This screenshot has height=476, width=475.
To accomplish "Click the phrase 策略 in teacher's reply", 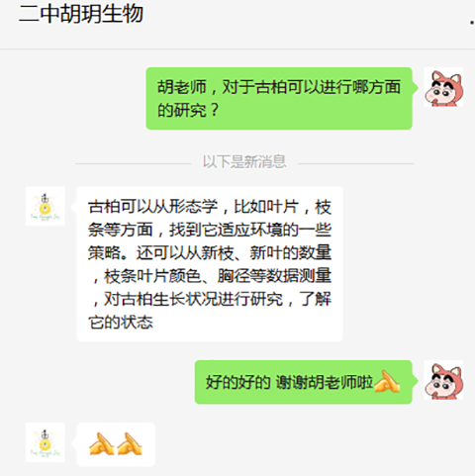I will click(x=104, y=253).
